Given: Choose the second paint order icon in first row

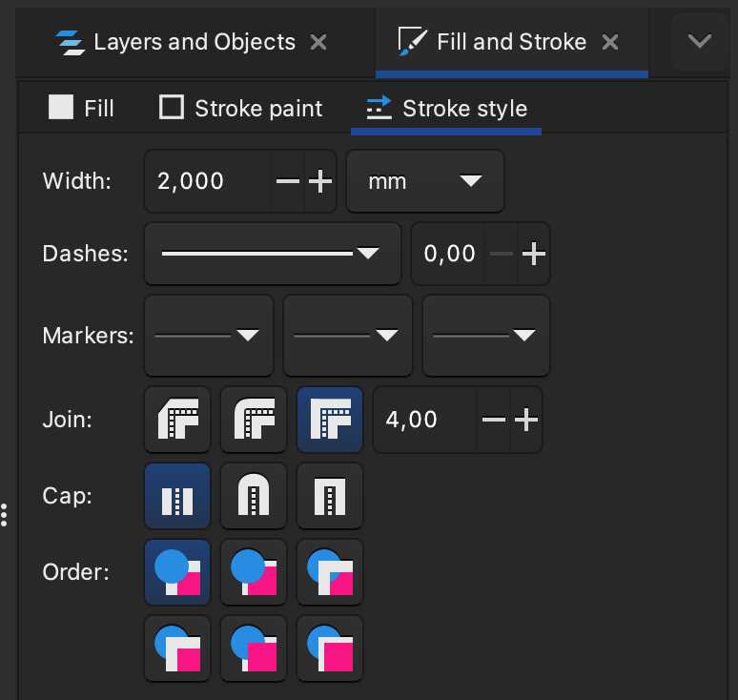Looking at the screenshot, I should pyautogui.click(x=254, y=572).
